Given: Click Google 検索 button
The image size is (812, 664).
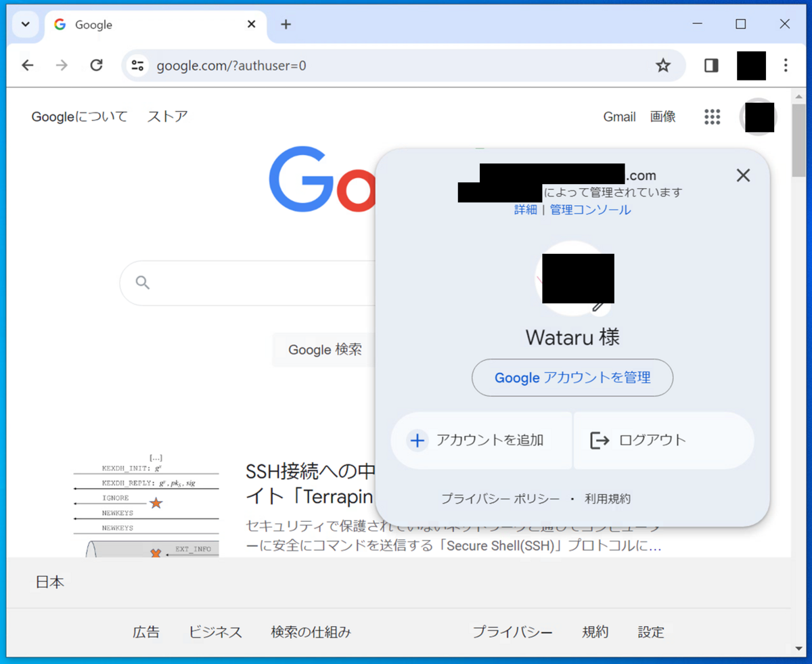Looking at the screenshot, I should [x=325, y=349].
